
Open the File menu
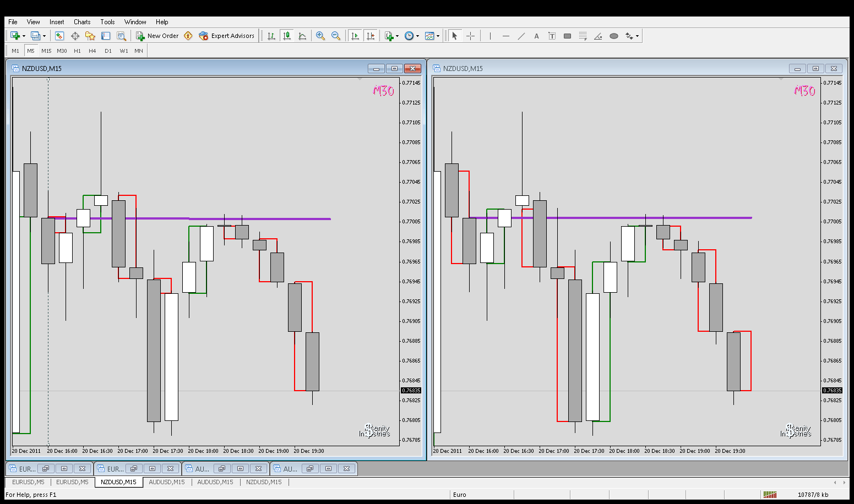[x=13, y=22]
